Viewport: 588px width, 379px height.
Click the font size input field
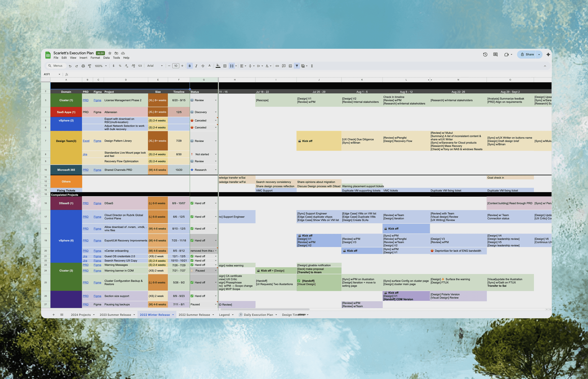pos(176,66)
